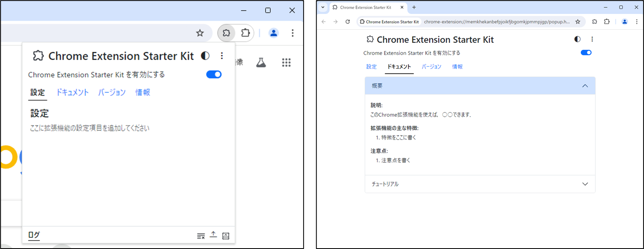Open the tab search dropdown in right window
The width and height of the screenshot is (644, 249).
click(x=323, y=7)
